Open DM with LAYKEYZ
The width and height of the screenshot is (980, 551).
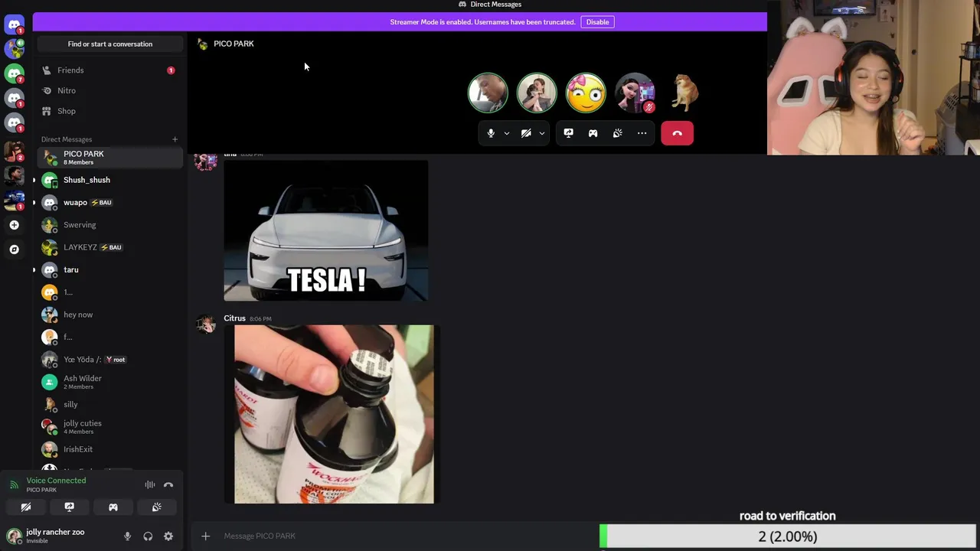click(x=109, y=247)
